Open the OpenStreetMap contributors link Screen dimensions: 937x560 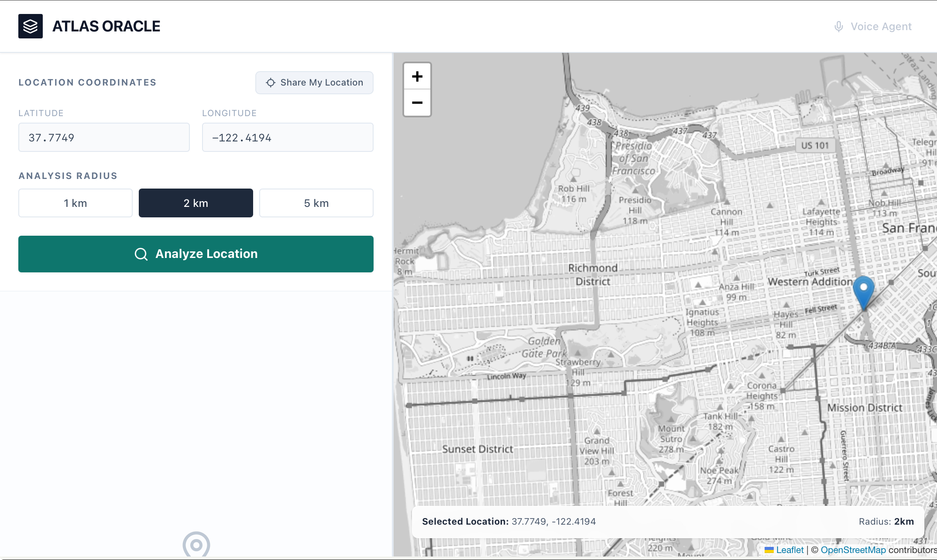pos(853,550)
